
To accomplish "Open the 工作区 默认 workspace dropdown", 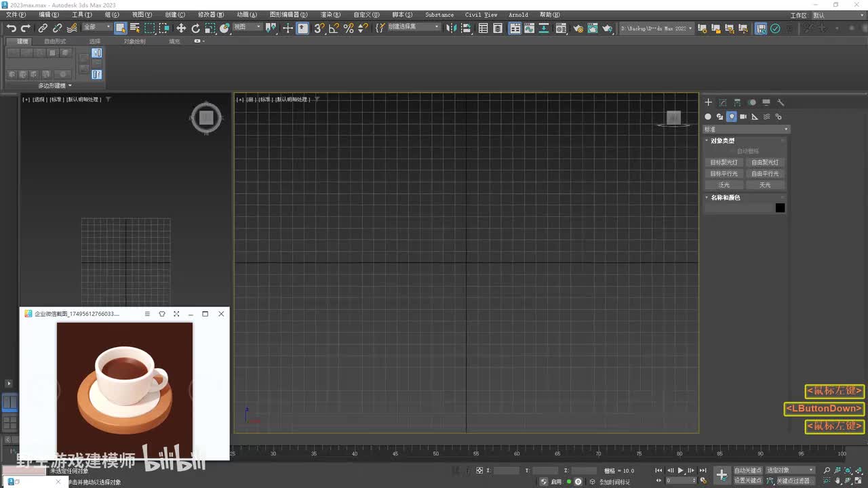I will pyautogui.click(x=837, y=15).
